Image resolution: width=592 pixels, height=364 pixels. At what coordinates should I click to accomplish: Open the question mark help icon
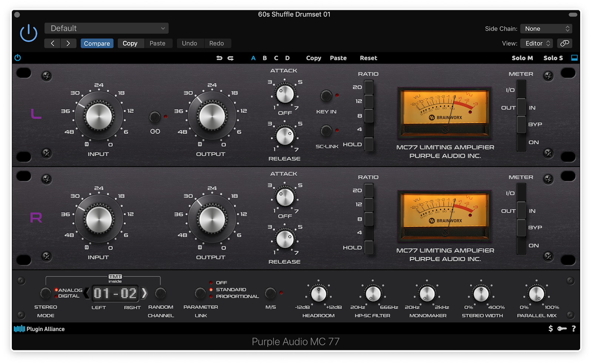[x=573, y=328]
